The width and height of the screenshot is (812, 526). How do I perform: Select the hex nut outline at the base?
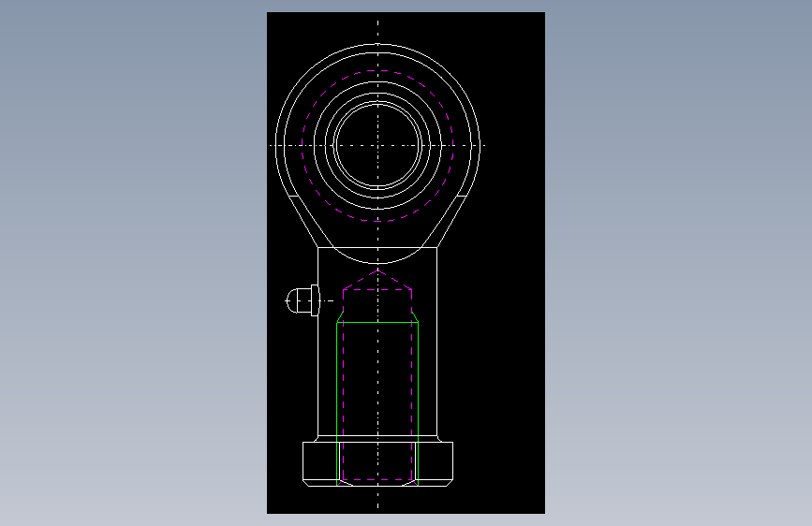[377, 464]
